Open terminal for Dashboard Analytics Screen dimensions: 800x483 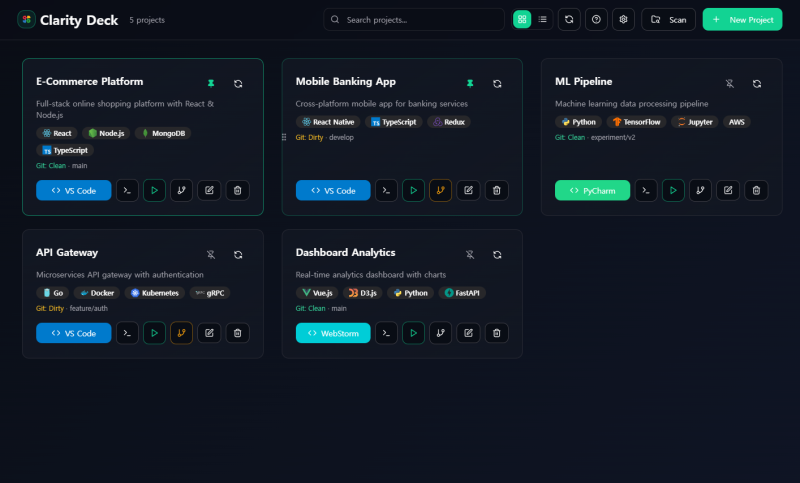click(386, 333)
